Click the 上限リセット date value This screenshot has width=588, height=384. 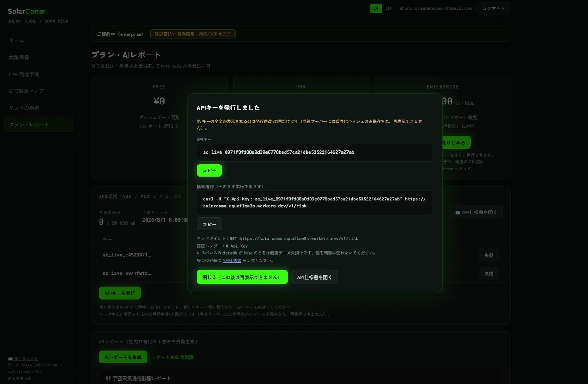click(x=165, y=220)
